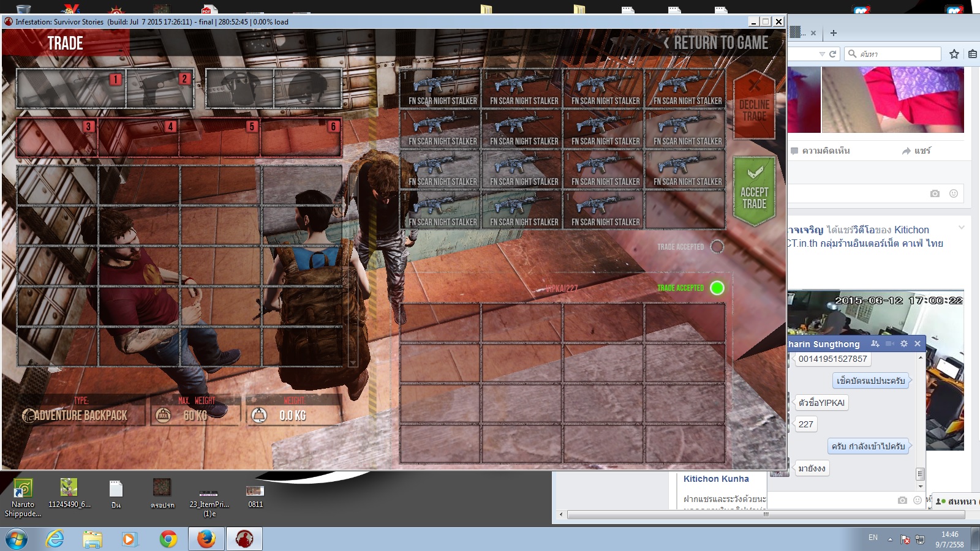Click the Accept Trade button

(754, 190)
